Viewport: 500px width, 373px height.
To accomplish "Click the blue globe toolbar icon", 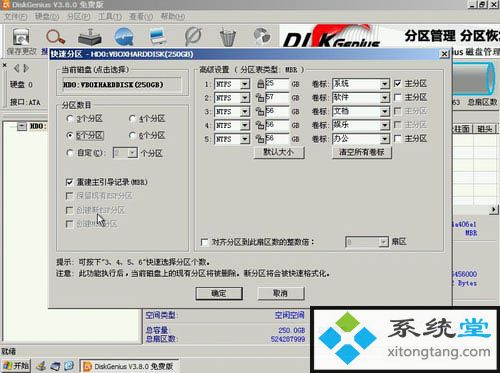I will 124,37.
